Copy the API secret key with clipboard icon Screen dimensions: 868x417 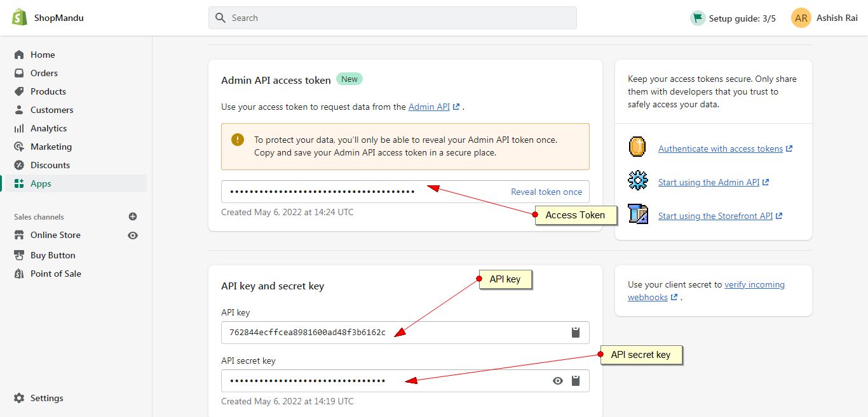tap(576, 381)
